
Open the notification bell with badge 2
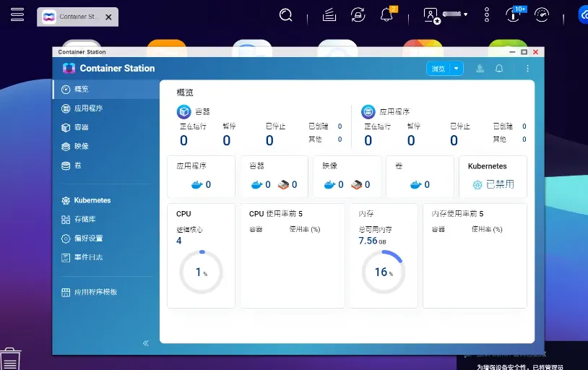click(387, 14)
